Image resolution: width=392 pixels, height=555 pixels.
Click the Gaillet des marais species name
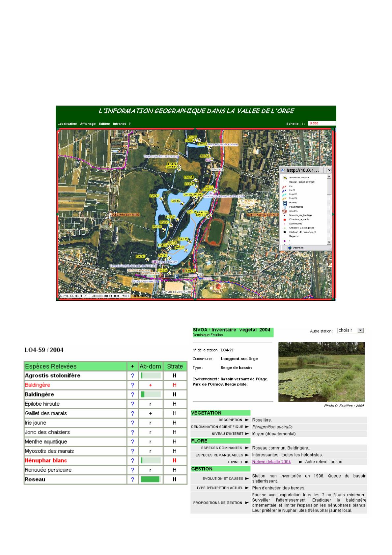click(x=46, y=413)
